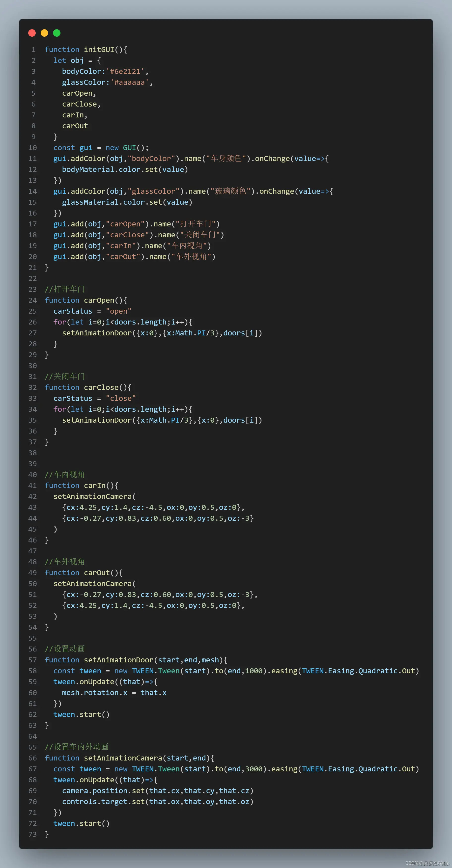Click the line 'carStatus = "close"'
Image resolution: width=452 pixels, height=868 pixels.
tap(95, 398)
